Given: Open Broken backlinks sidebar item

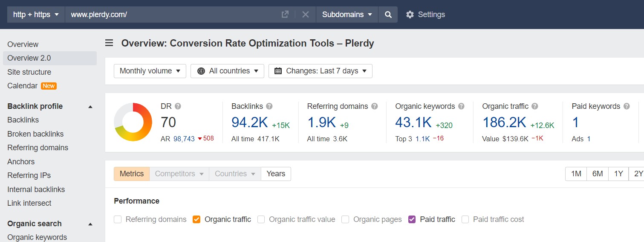Looking at the screenshot, I should click(x=35, y=134).
